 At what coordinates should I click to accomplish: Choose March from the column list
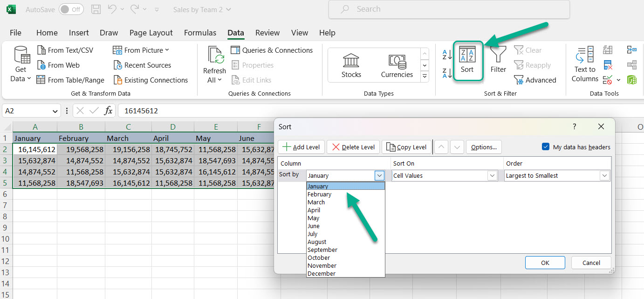(x=316, y=202)
